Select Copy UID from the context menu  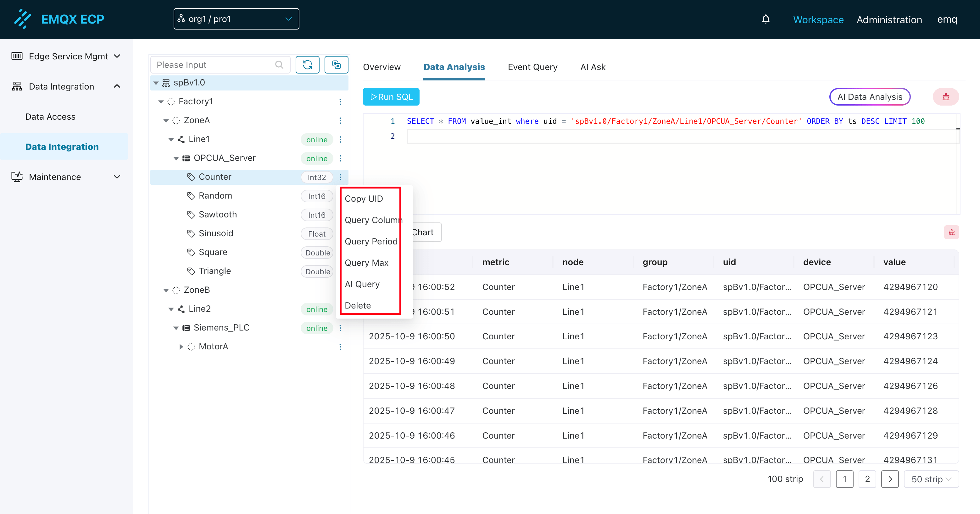tap(364, 199)
